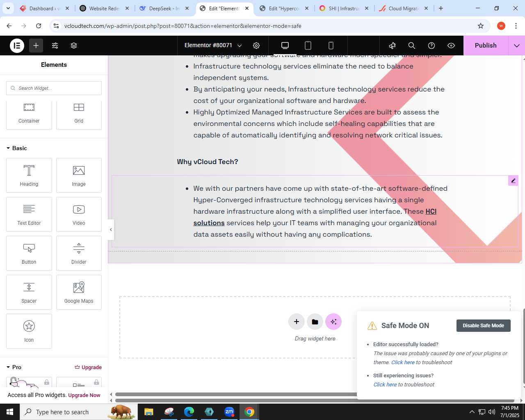Open page settings gear icon
The image size is (525, 420).
256,46
